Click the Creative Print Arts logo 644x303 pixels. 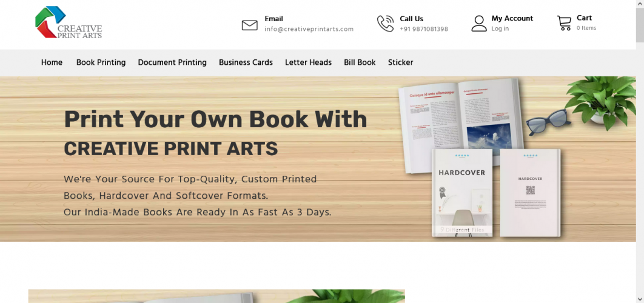point(69,22)
